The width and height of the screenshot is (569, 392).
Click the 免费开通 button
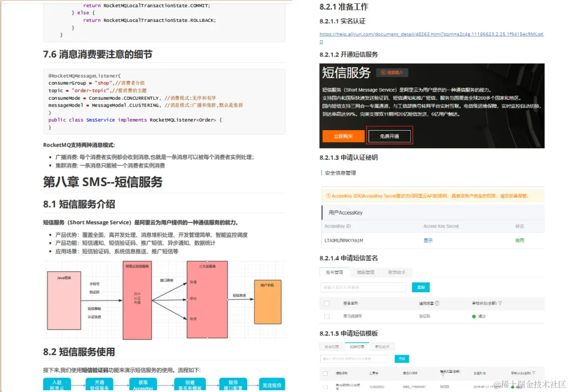[x=389, y=135]
